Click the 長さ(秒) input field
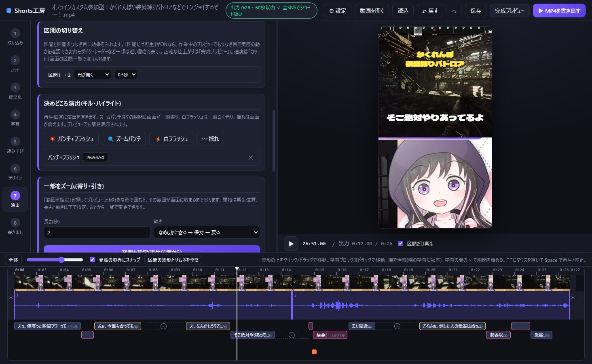 97,232
